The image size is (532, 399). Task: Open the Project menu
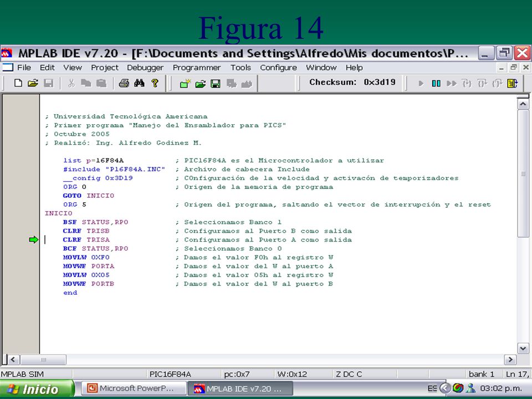pos(105,68)
